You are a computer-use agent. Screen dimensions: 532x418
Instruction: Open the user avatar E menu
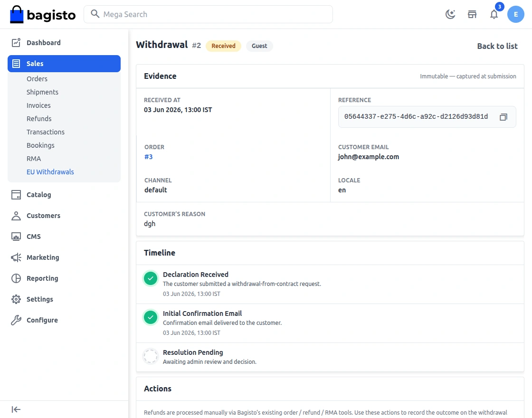[x=515, y=14]
